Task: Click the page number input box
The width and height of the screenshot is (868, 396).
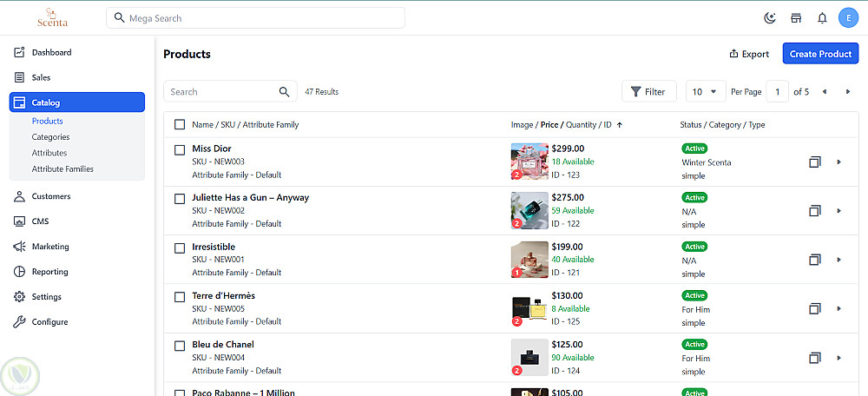Action: point(777,91)
